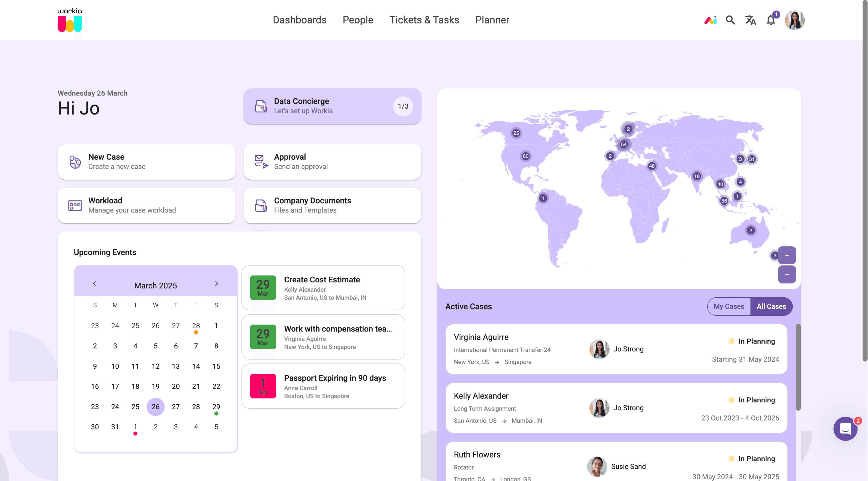868x481 pixels.
Task: Select map cluster marker 40
Action: [x=720, y=184]
